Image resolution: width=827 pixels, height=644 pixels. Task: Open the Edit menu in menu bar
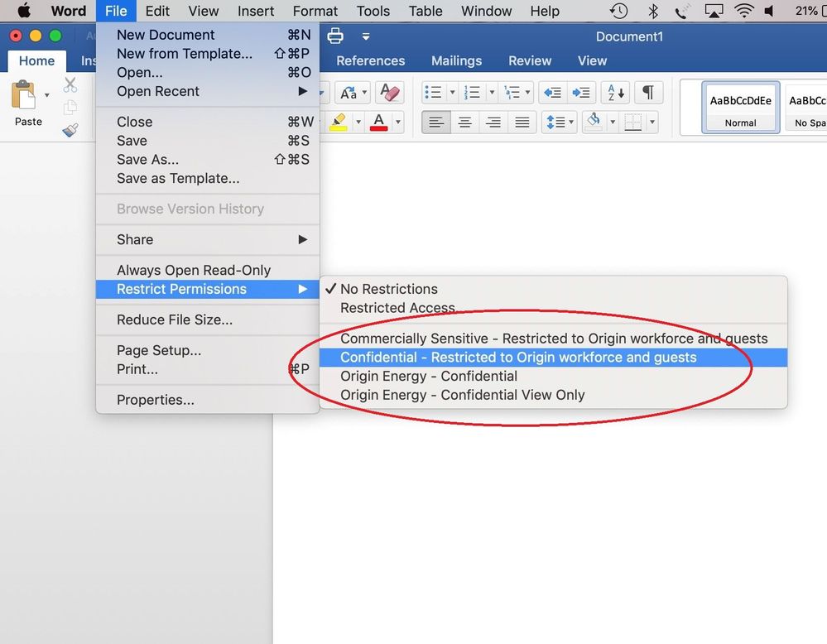157,11
